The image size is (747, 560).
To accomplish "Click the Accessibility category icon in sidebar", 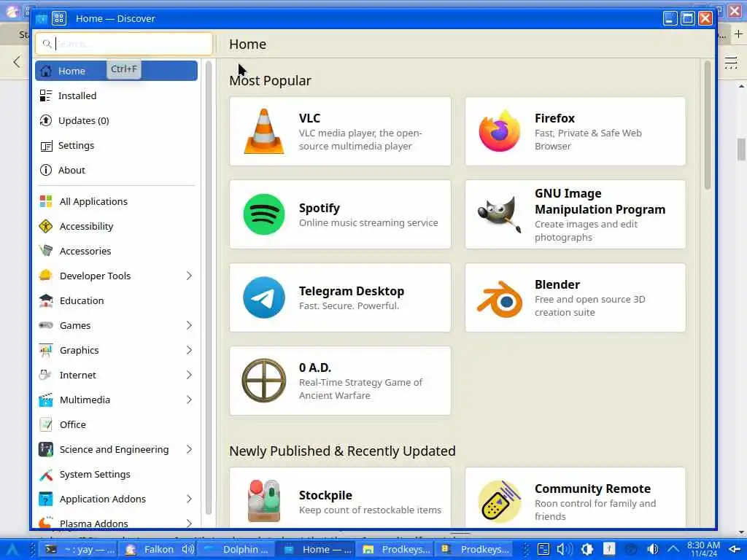I will tap(46, 226).
